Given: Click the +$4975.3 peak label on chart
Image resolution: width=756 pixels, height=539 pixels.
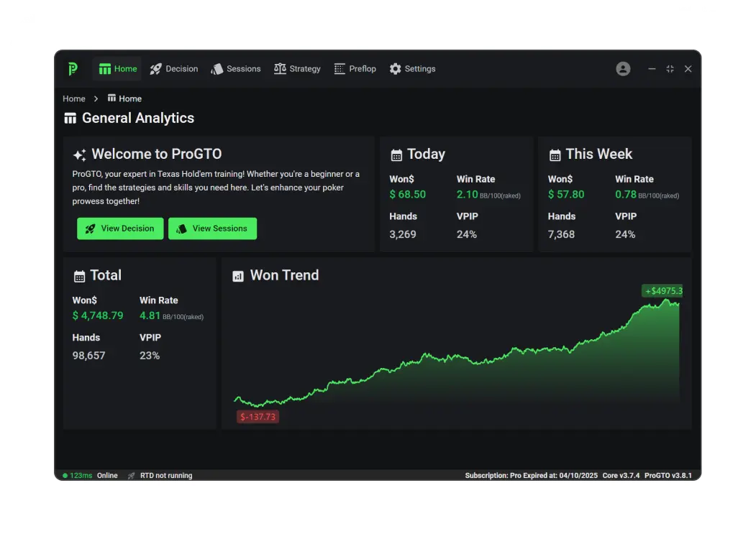Looking at the screenshot, I should click(x=662, y=291).
